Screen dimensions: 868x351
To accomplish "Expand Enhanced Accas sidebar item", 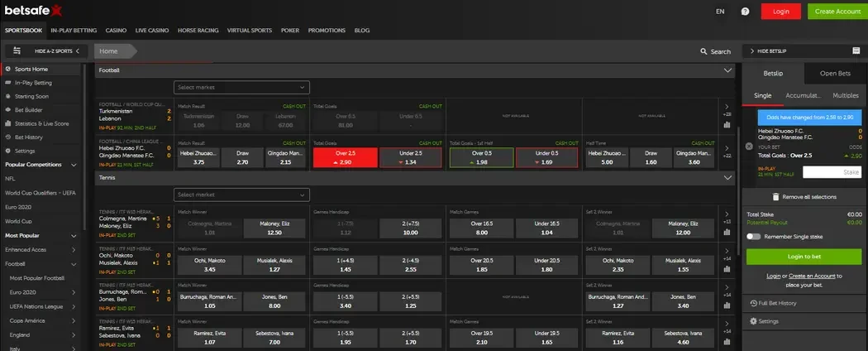I will click(74, 250).
